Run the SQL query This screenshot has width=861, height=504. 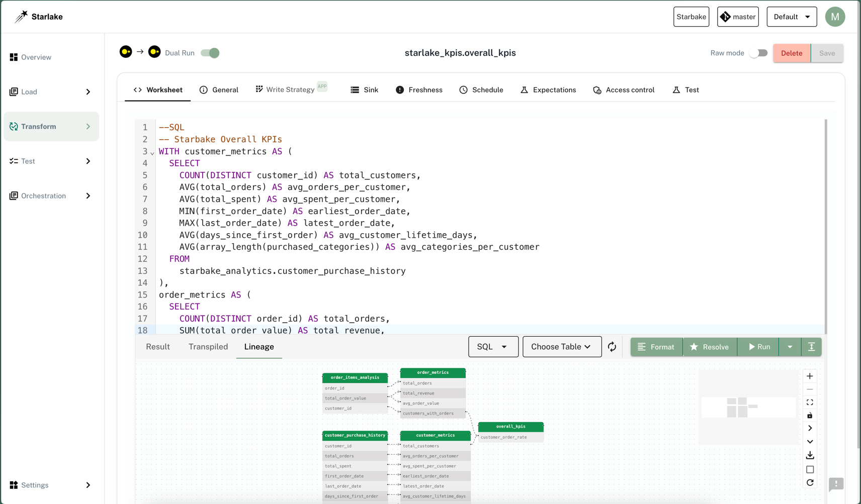point(758,347)
